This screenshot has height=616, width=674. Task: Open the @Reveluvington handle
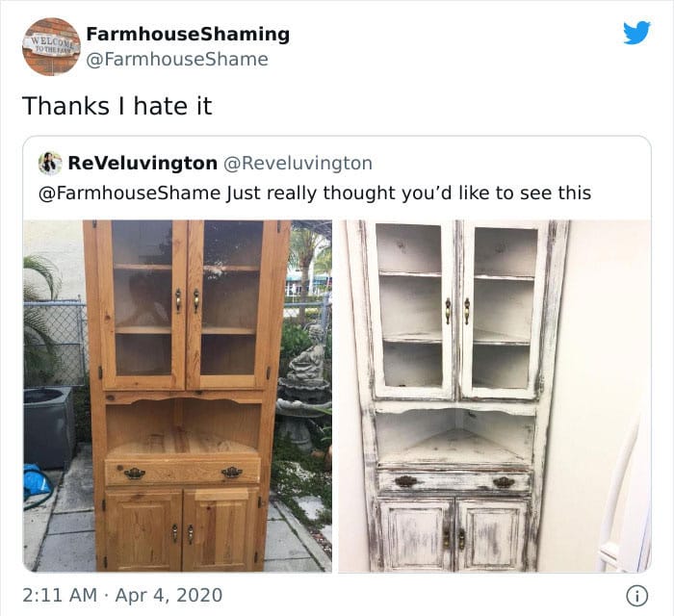click(x=297, y=164)
